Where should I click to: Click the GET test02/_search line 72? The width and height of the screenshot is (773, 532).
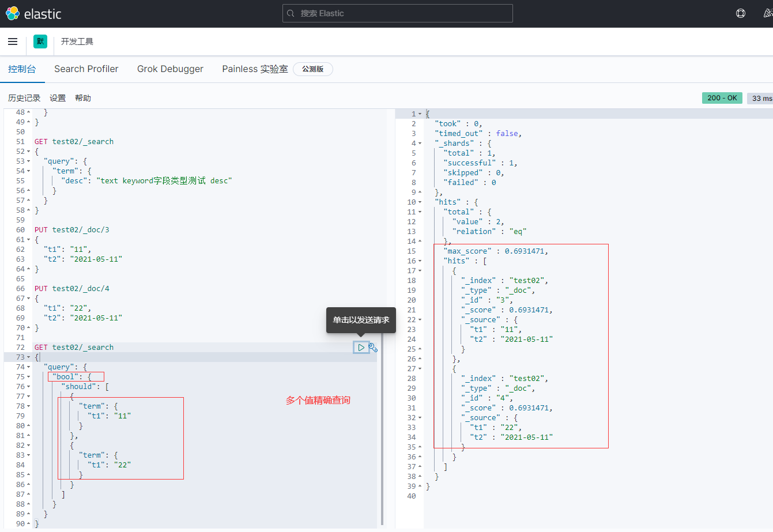pos(74,348)
